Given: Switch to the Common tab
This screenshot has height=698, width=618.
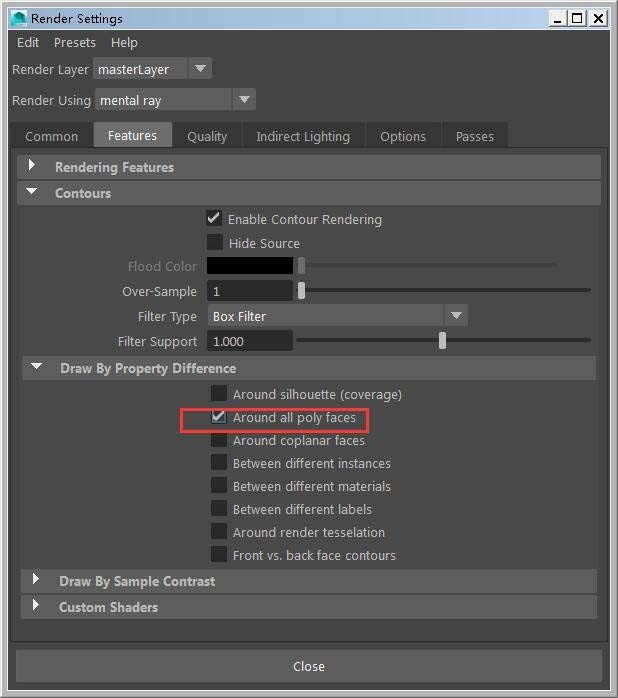Looking at the screenshot, I should [x=51, y=136].
